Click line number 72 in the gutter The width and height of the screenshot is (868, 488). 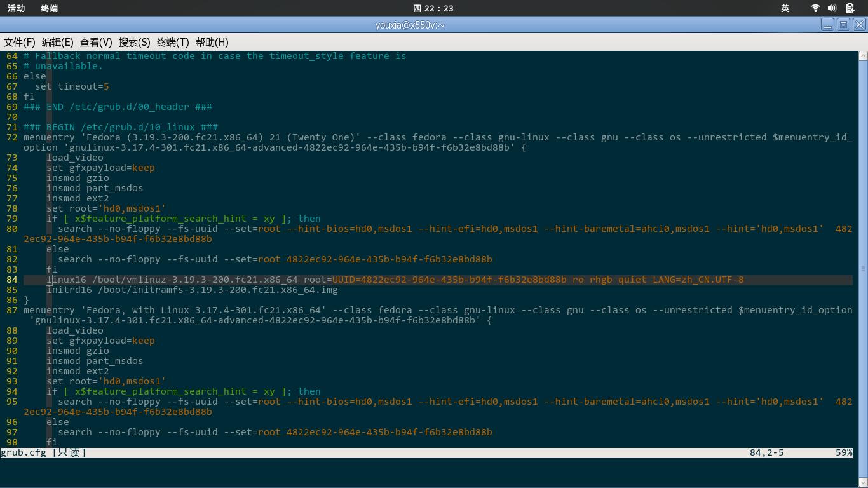point(12,137)
